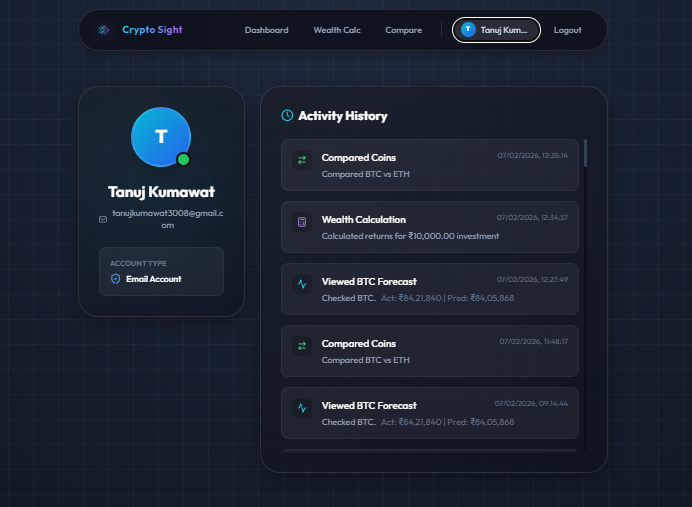Log out using the Logout link
This screenshot has width=692, height=507.
[x=568, y=30]
